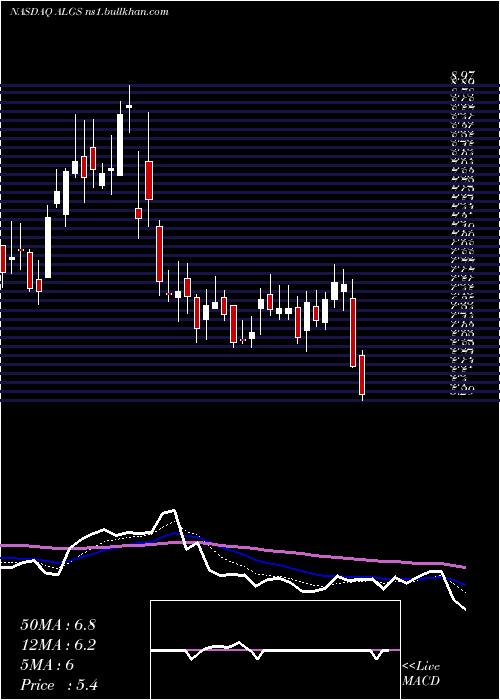Select the 5MA : 6 reading
Viewport: 500px width, 700px height.
pyautogui.click(x=47, y=665)
